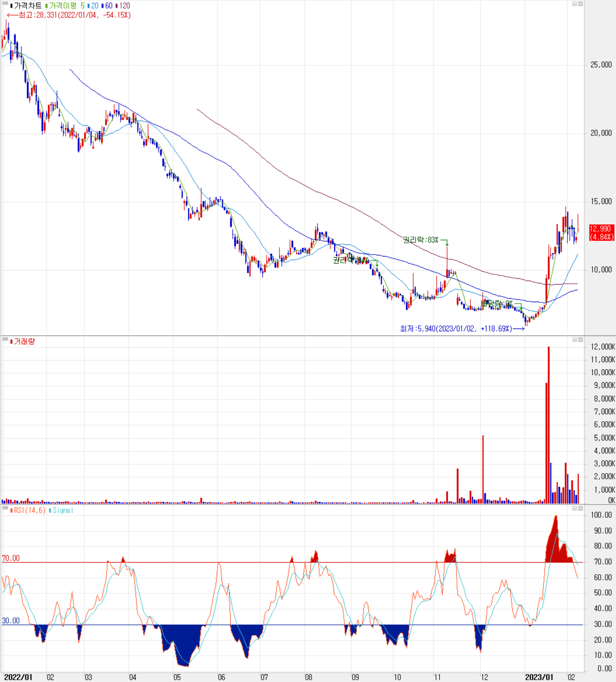Click the 2023/01 date axis label
Image resolution: width=616 pixels, height=682 pixels.
539,677
